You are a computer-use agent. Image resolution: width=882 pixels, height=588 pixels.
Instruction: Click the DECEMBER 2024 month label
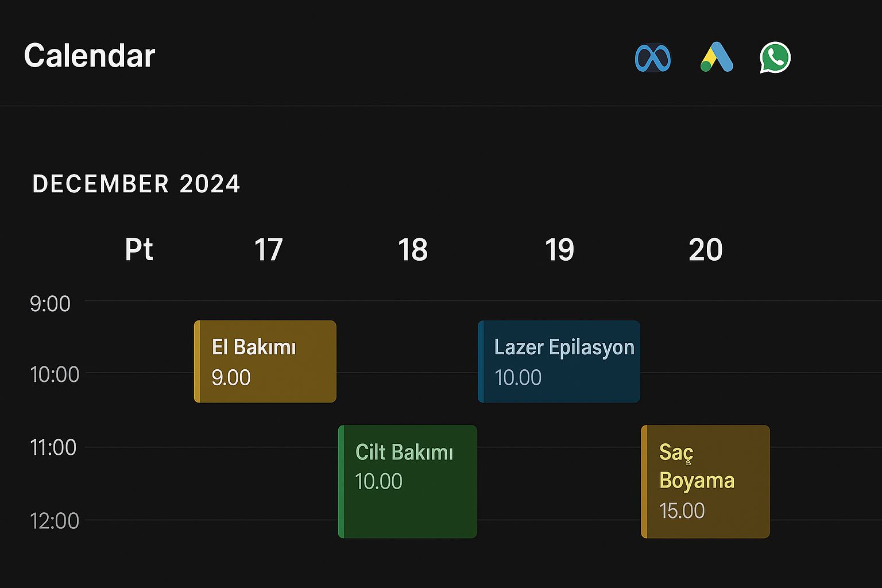(136, 184)
